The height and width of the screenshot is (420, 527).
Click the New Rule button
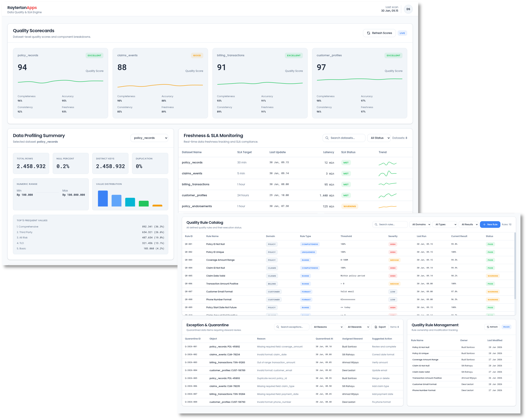point(490,224)
